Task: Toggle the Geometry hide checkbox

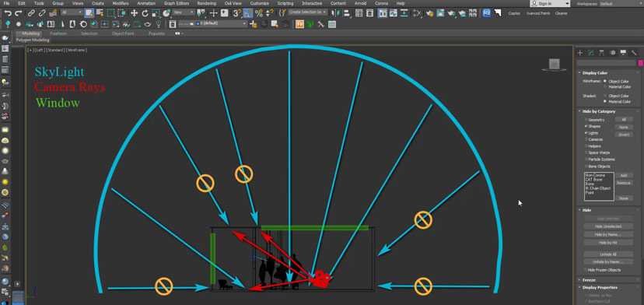Action: (x=586, y=120)
